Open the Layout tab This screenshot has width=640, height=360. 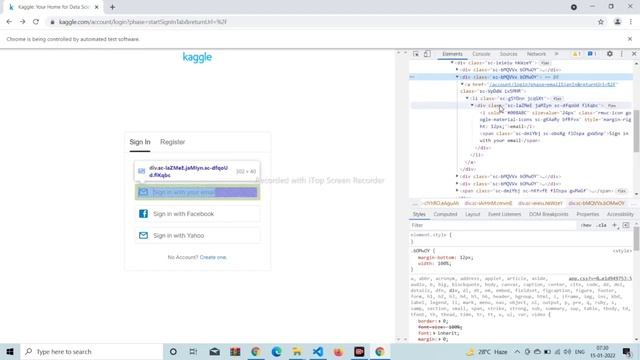click(x=472, y=214)
